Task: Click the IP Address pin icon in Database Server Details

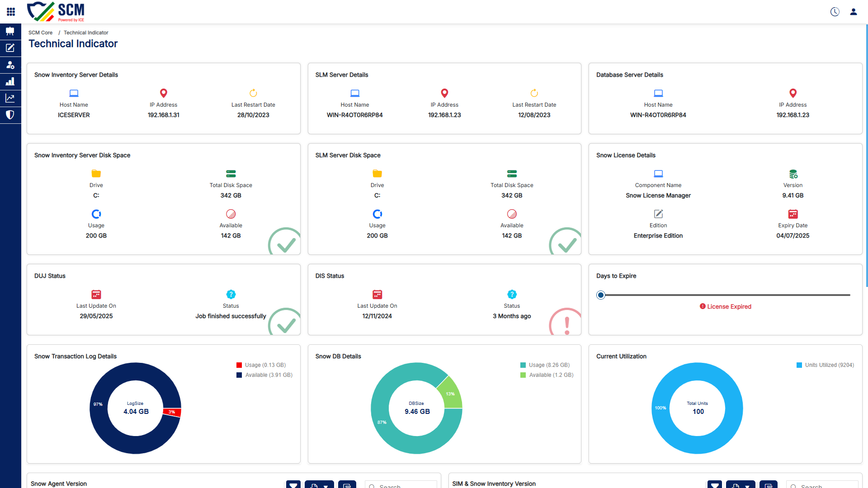Action: (x=793, y=93)
